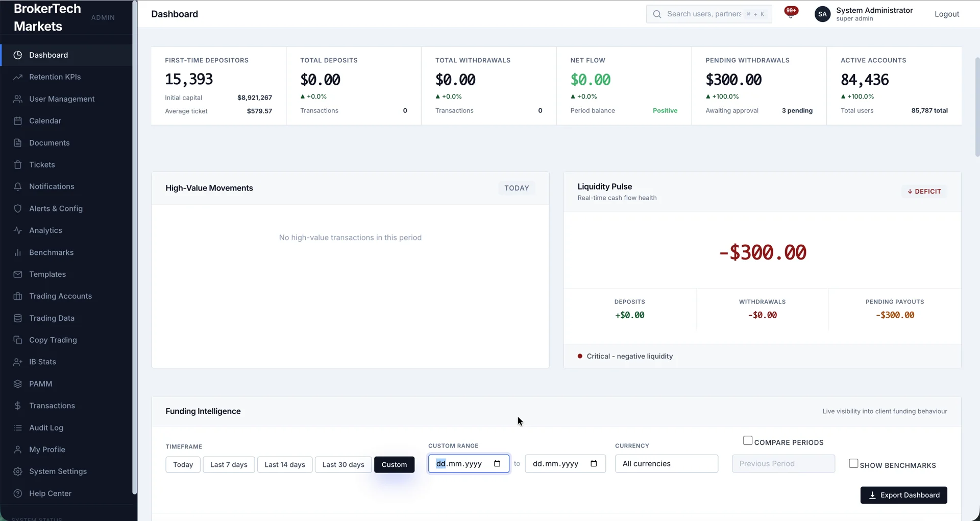This screenshot has height=521, width=980.
Task: Log out of the admin account
Action: click(x=947, y=14)
